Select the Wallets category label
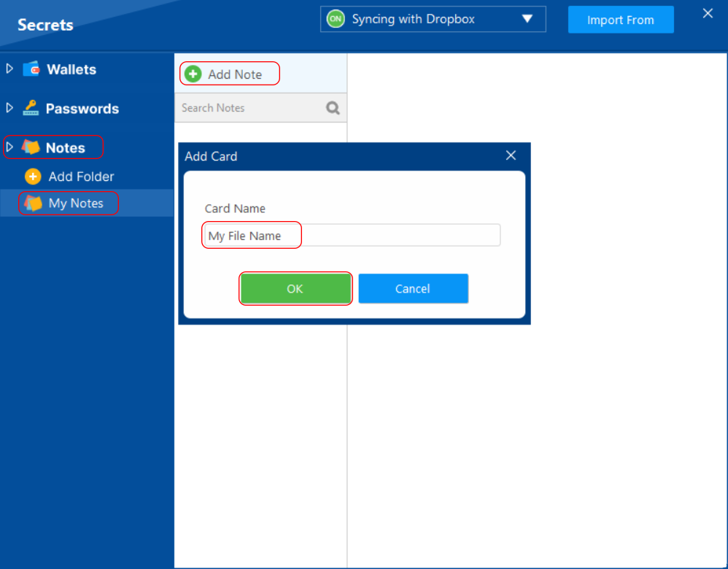The height and width of the screenshot is (569, 728). click(71, 70)
